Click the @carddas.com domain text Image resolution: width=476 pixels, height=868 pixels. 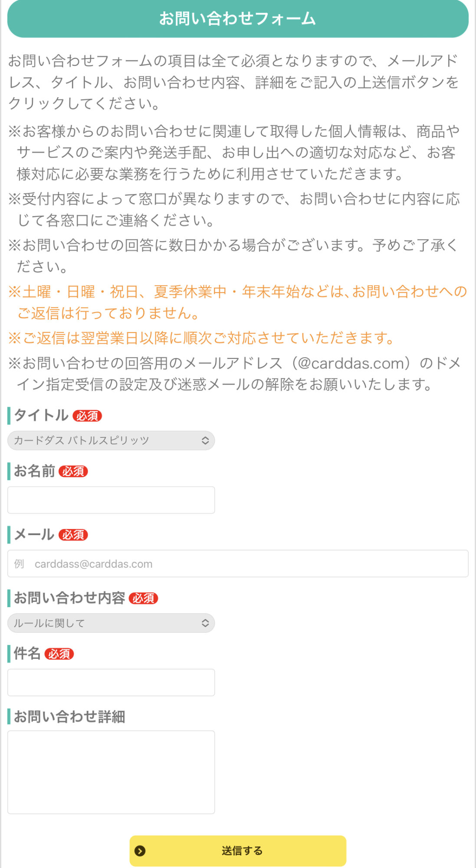coord(351,363)
